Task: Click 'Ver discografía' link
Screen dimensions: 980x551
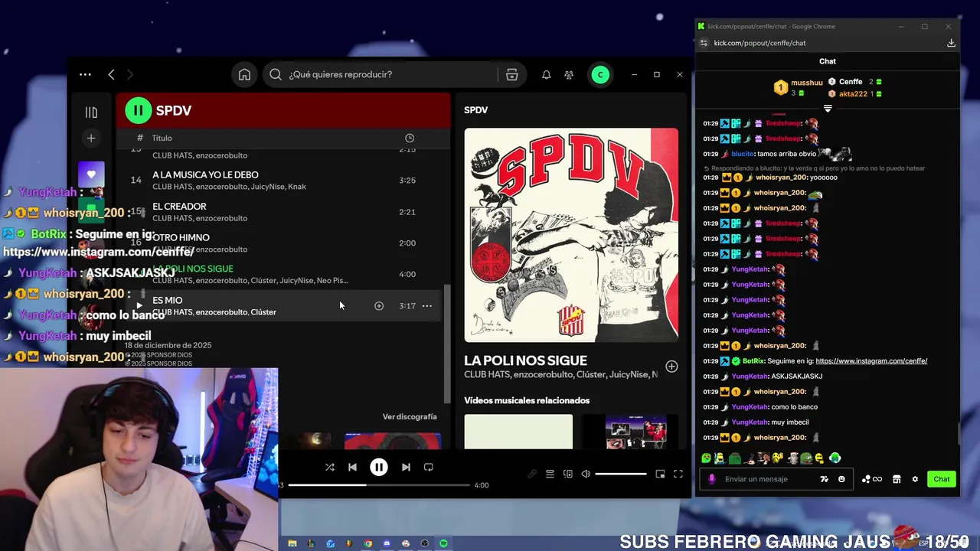Action: pos(410,416)
